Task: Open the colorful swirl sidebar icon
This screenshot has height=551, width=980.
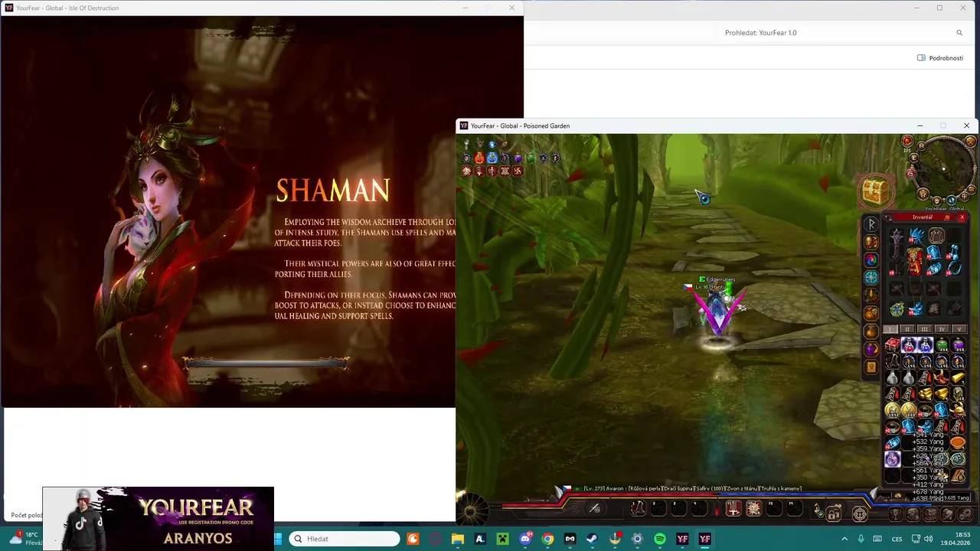Action: pyautogui.click(x=871, y=260)
